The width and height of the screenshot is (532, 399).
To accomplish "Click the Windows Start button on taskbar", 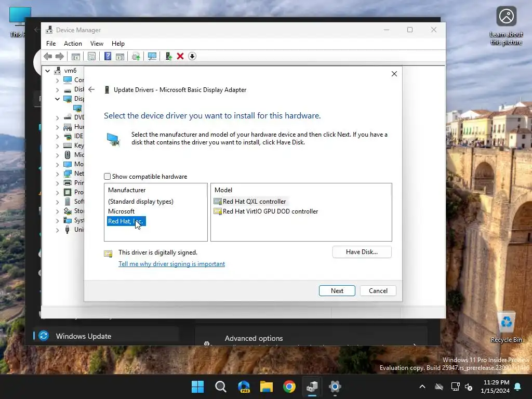I will click(x=197, y=387).
